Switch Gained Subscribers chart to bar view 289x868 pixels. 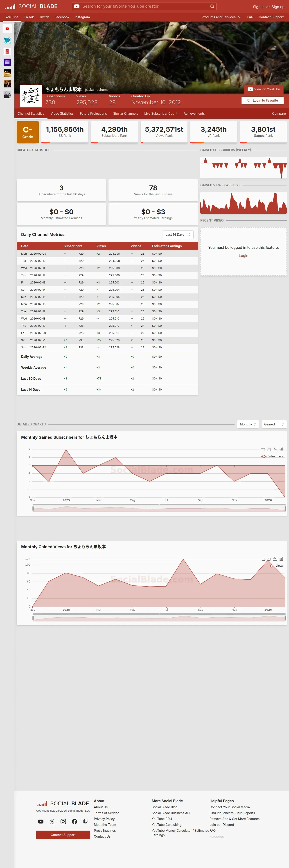coord(281,450)
